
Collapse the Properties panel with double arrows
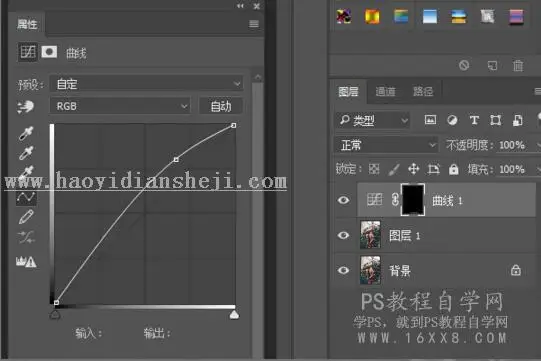tap(240, 6)
